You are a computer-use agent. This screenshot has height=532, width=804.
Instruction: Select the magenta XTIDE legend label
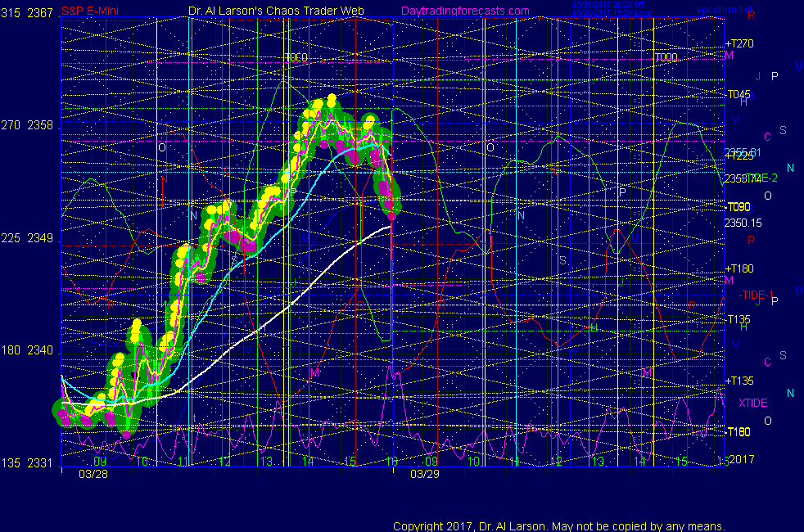pos(752,403)
